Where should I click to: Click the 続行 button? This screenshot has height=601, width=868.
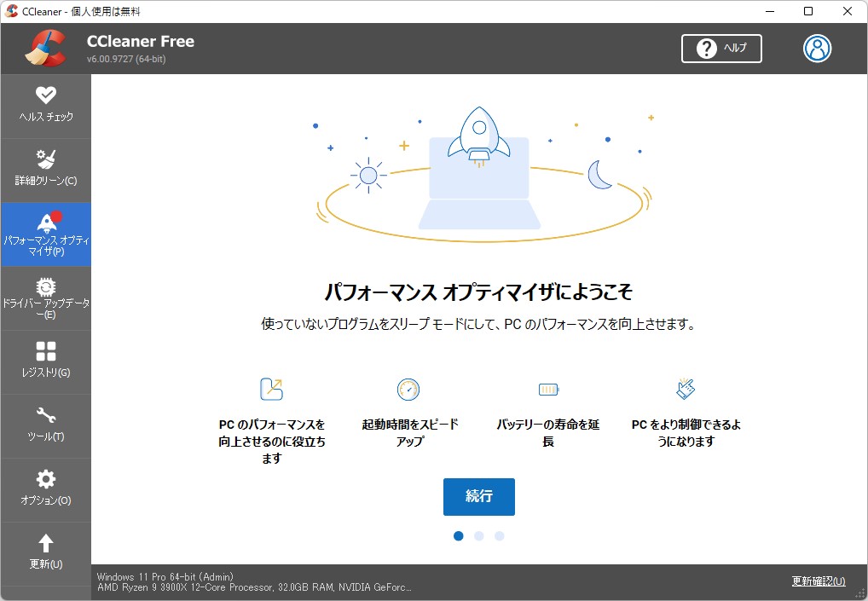[x=478, y=497]
